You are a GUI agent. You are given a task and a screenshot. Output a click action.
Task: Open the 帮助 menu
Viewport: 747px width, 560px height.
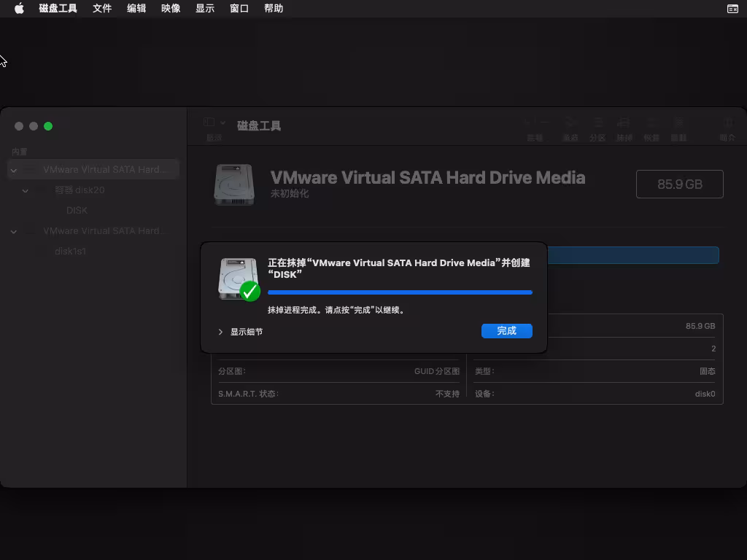pos(274,9)
